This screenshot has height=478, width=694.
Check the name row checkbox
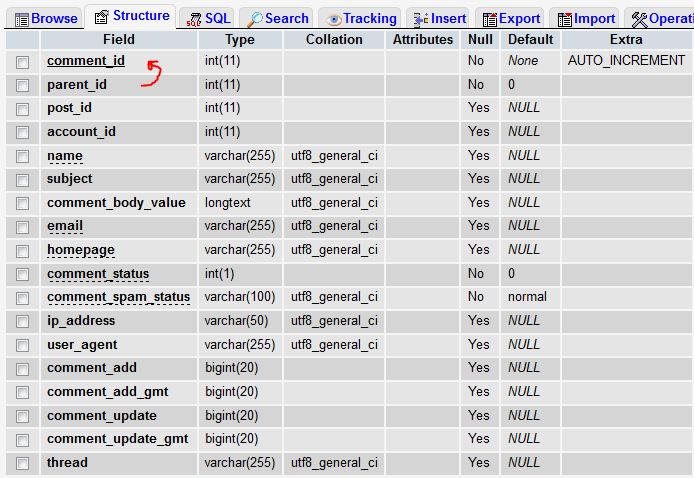pyautogui.click(x=23, y=156)
